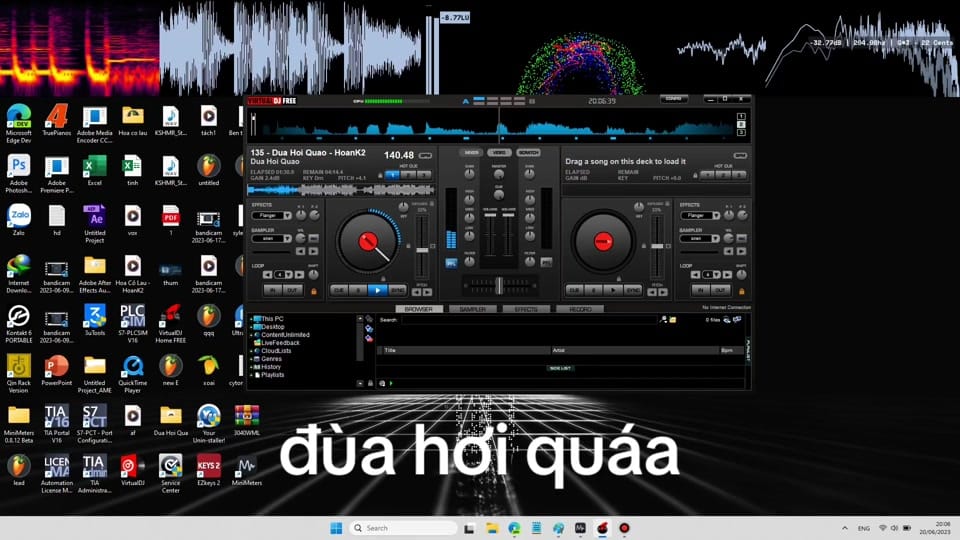The image size is (960, 540).
Task: Open VirtualDJ desktop shortcut
Action: pyautogui.click(x=132, y=470)
